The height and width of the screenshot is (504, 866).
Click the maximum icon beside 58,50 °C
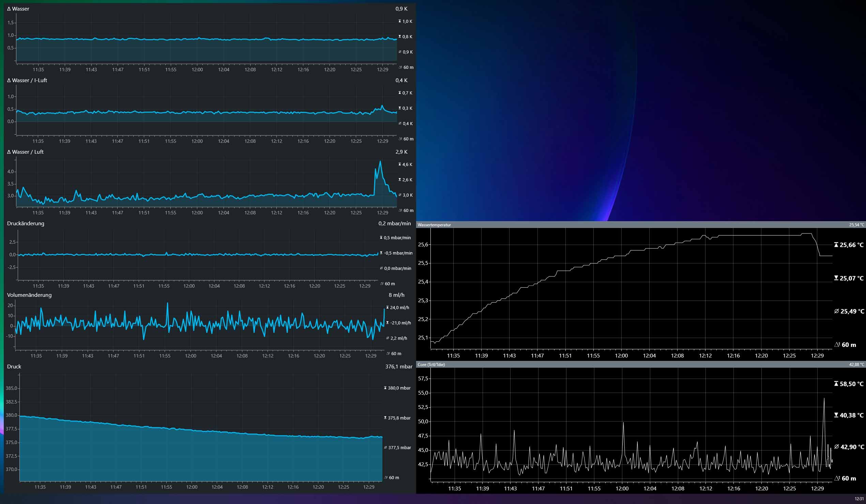coord(836,383)
